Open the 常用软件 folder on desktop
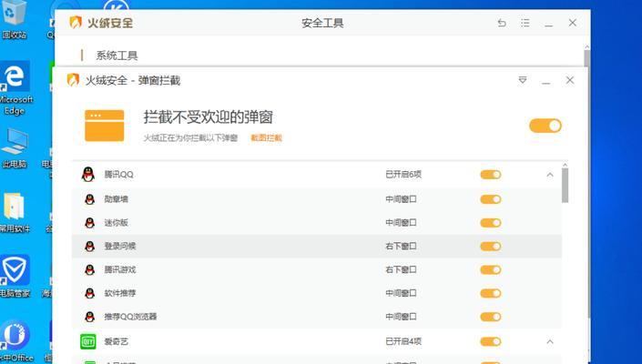 pyautogui.click(x=15, y=213)
